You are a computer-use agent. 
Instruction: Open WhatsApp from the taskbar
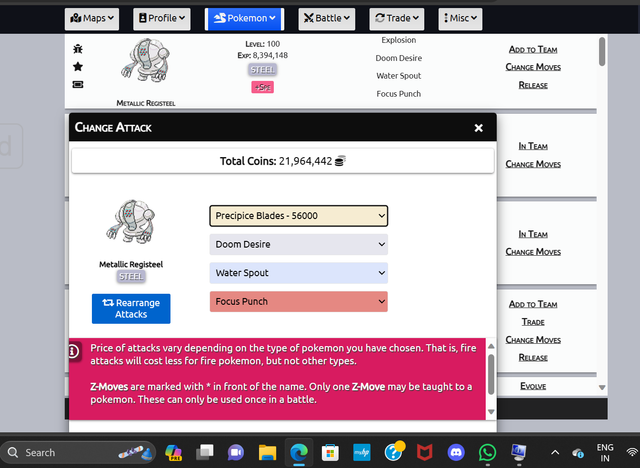pyautogui.click(x=487, y=452)
